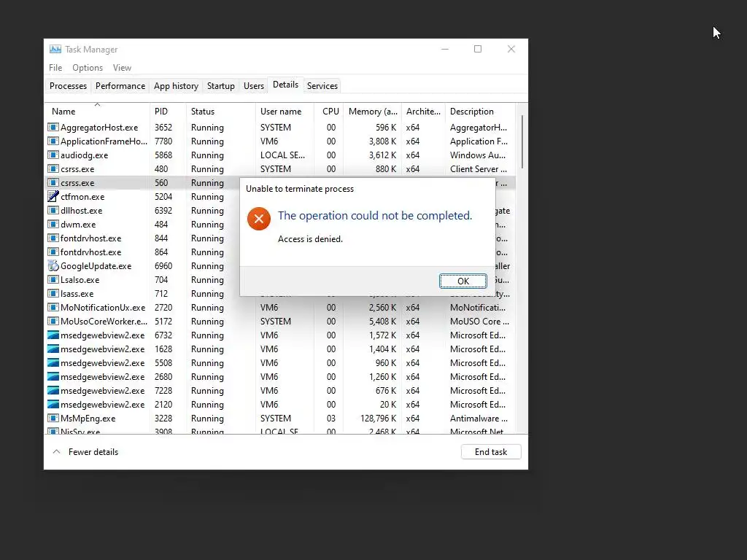Viewport: 747px width, 560px height.
Task: Click Windows Au... description cell
Action: 477,155
